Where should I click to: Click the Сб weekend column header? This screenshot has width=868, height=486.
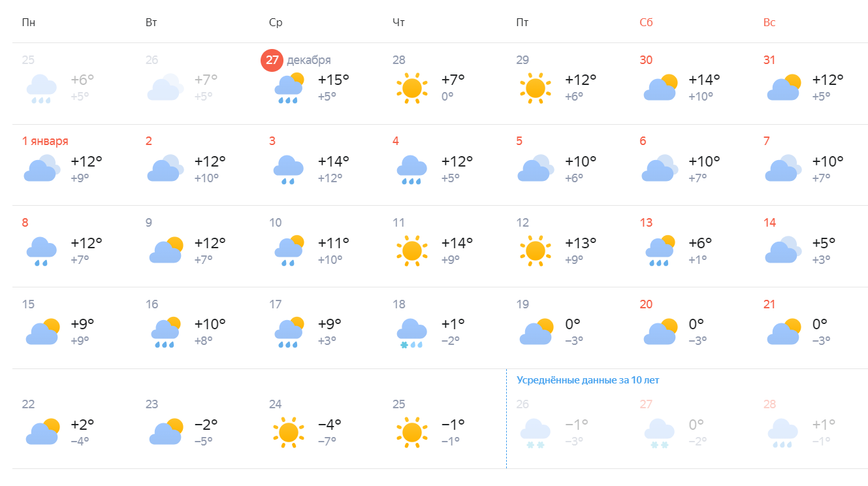click(x=646, y=22)
